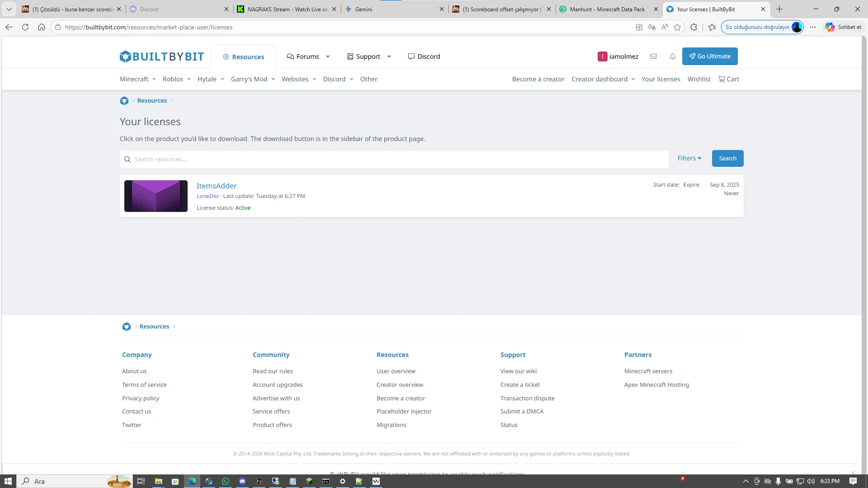This screenshot has height=488, width=868.
Task: Open the Forums menu
Action: coord(303,56)
